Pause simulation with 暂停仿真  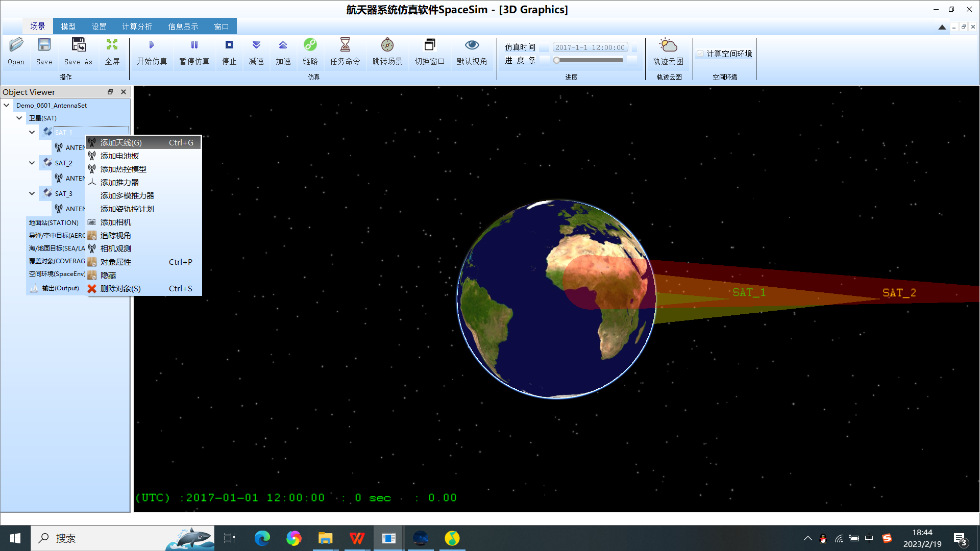click(x=194, y=51)
